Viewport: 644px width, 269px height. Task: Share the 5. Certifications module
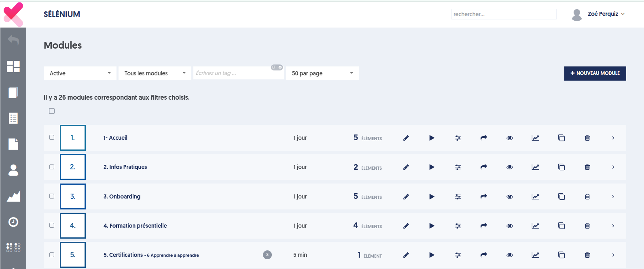coord(484,255)
